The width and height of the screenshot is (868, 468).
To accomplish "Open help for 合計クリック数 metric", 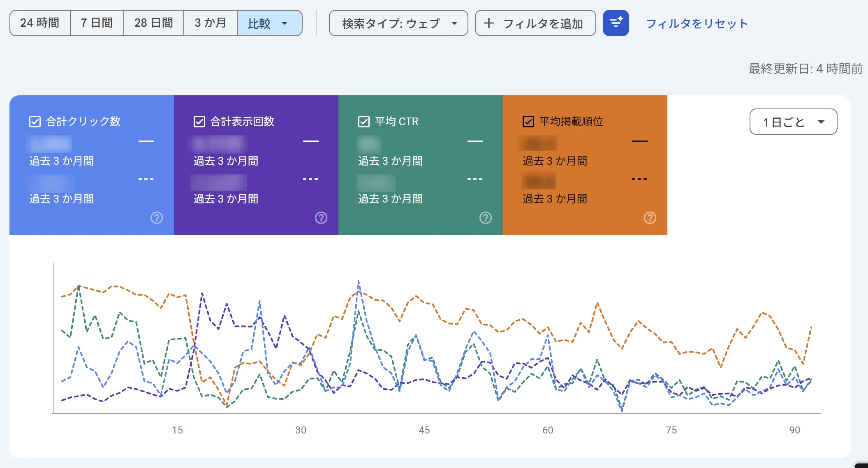I will pos(156,218).
